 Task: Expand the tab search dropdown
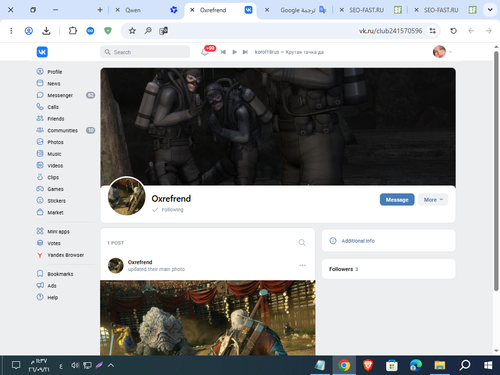coord(490,10)
